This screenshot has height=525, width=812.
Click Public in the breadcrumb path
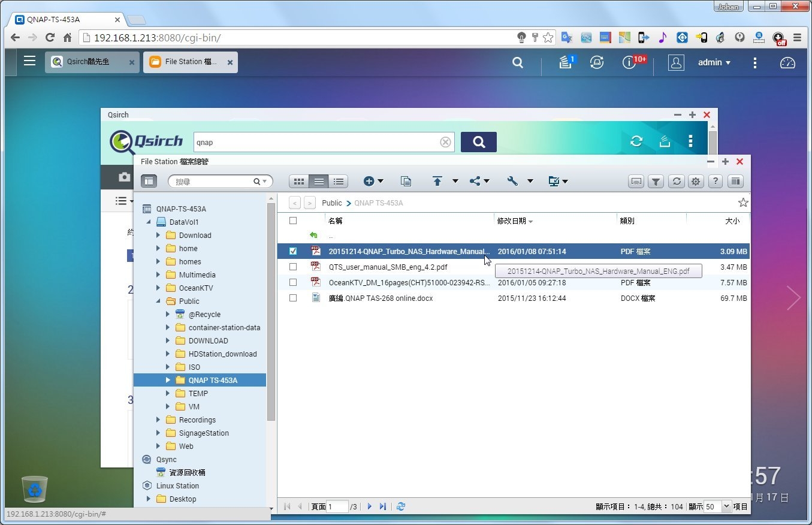(332, 203)
